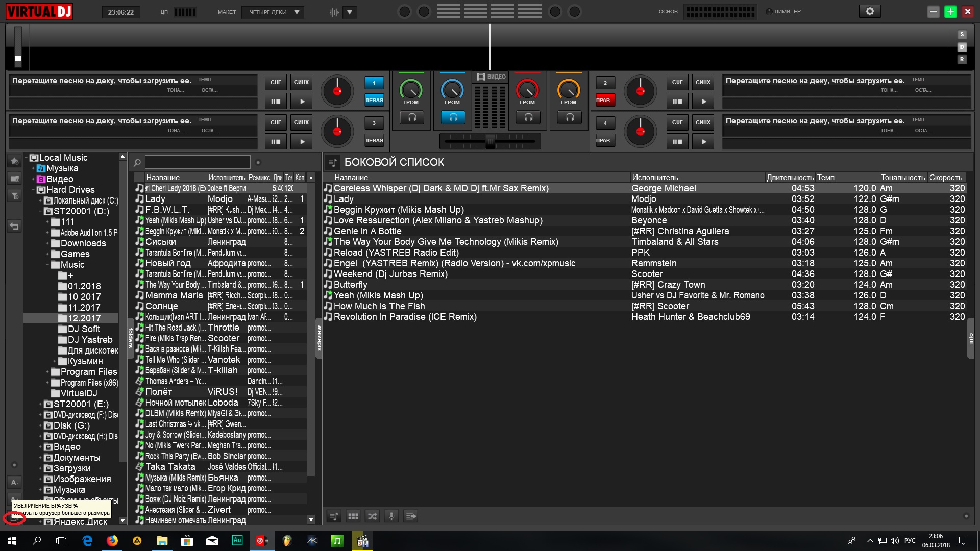Click the automix shuffle icon in the sideview toolbar
The width and height of the screenshot is (980, 551).
click(x=372, y=516)
